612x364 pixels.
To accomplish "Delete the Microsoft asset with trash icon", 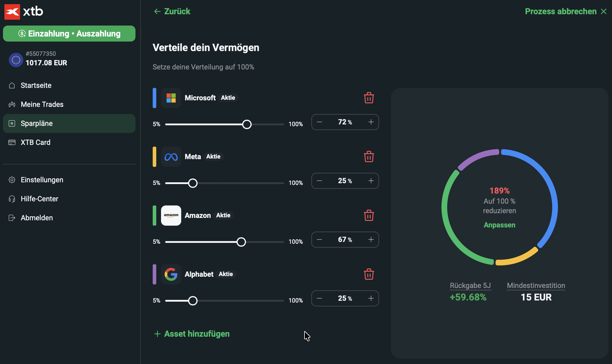I will [x=369, y=98].
